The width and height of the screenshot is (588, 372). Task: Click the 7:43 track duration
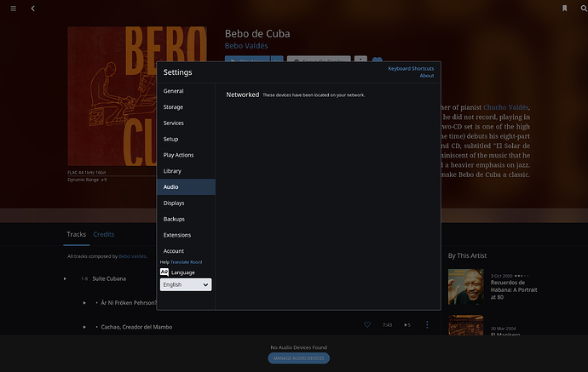point(388,325)
